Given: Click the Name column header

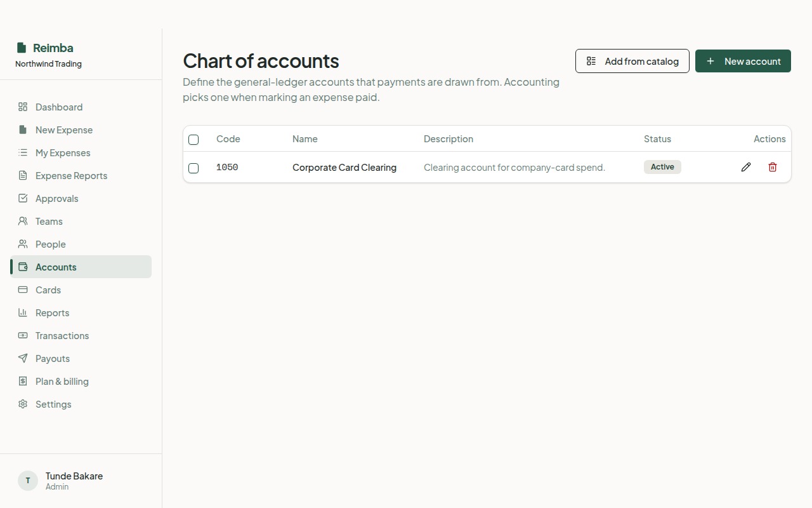Looking at the screenshot, I should pos(305,138).
